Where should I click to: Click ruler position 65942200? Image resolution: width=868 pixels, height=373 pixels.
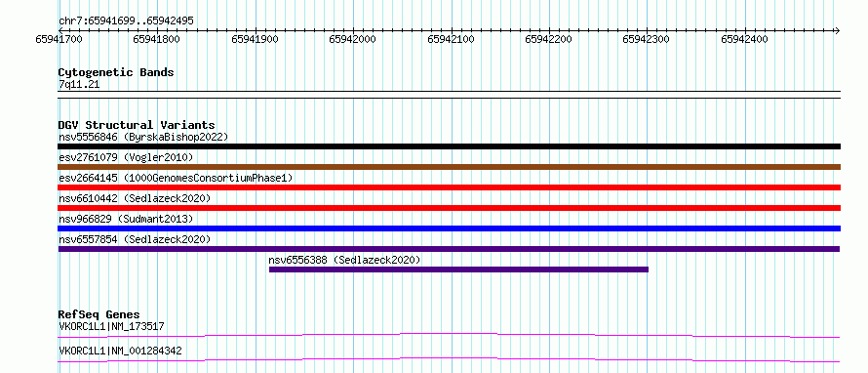point(548,39)
